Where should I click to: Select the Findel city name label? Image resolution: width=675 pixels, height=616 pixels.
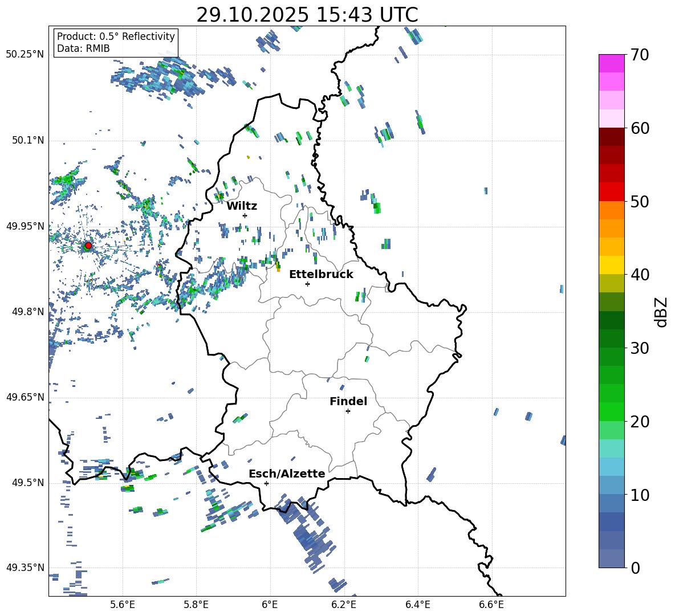click(x=348, y=401)
